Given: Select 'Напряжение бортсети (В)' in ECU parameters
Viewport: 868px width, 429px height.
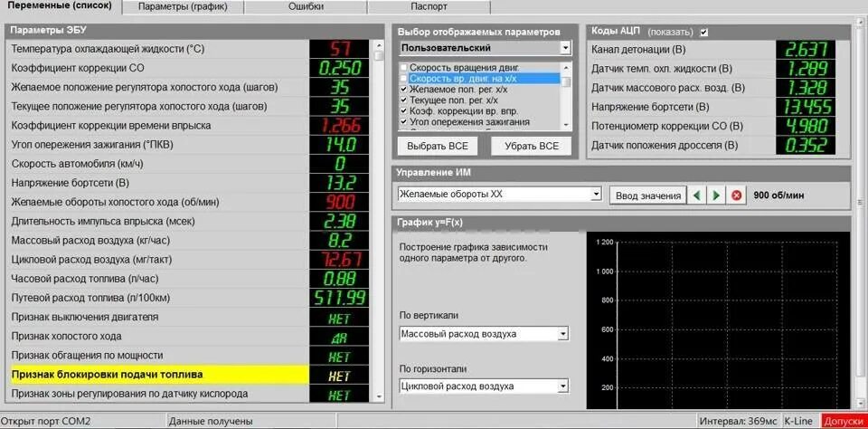Looking at the screenshot, I should pos(188,182).
